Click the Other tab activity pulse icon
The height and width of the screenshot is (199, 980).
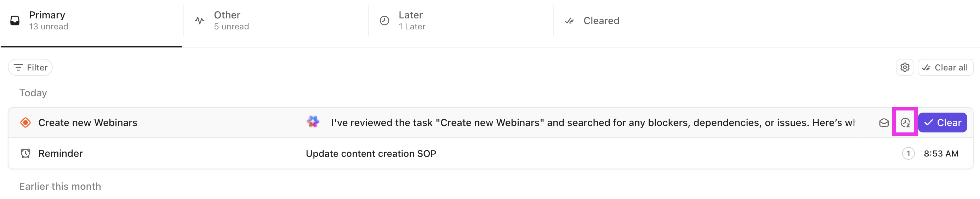coord(200,21)
